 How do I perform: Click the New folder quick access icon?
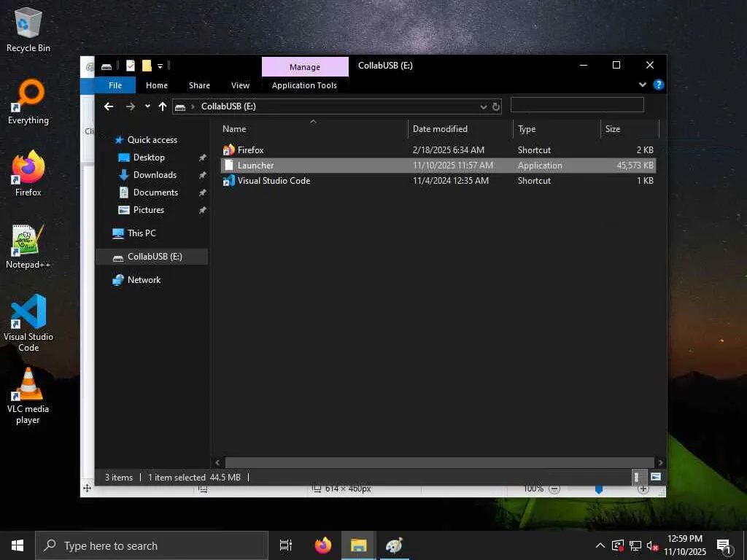pos(147,66)
